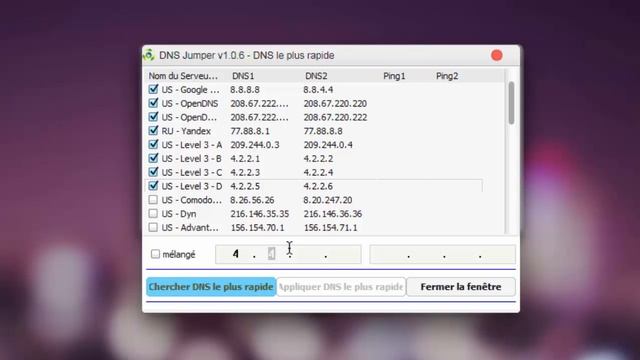
Task: Select the 8.20.247.20 Comodo address
Action: [328, 200]
